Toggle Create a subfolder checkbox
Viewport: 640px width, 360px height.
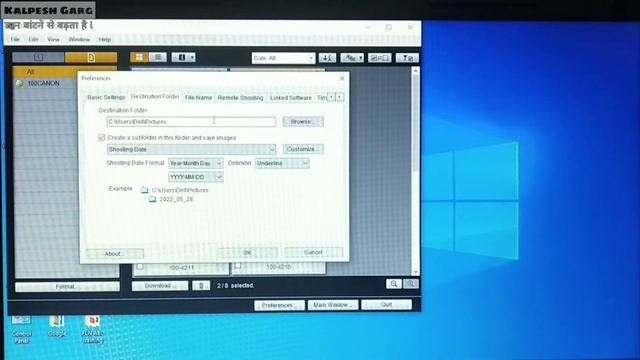point(102,138)
